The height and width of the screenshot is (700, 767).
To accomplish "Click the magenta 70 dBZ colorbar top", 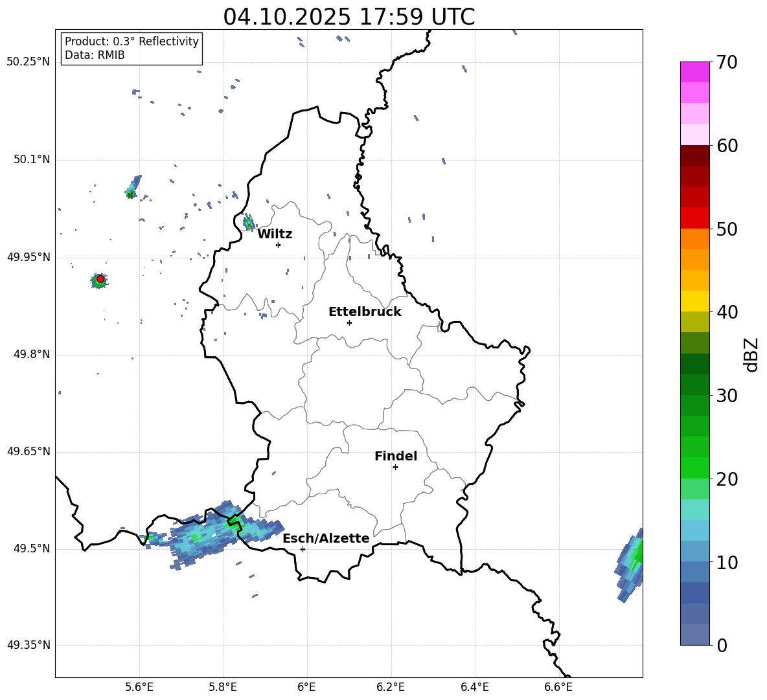I will pos(695,72).
